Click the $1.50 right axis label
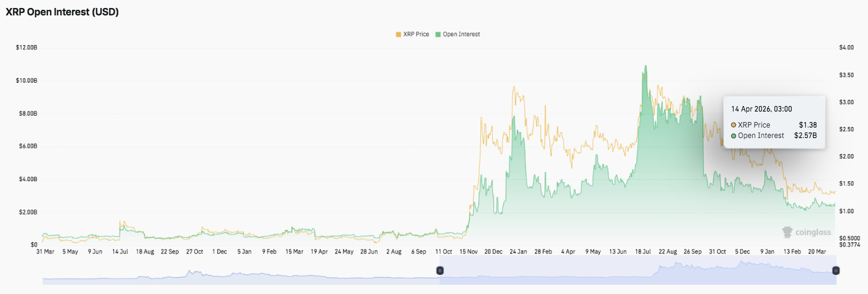 coord(847,184)
